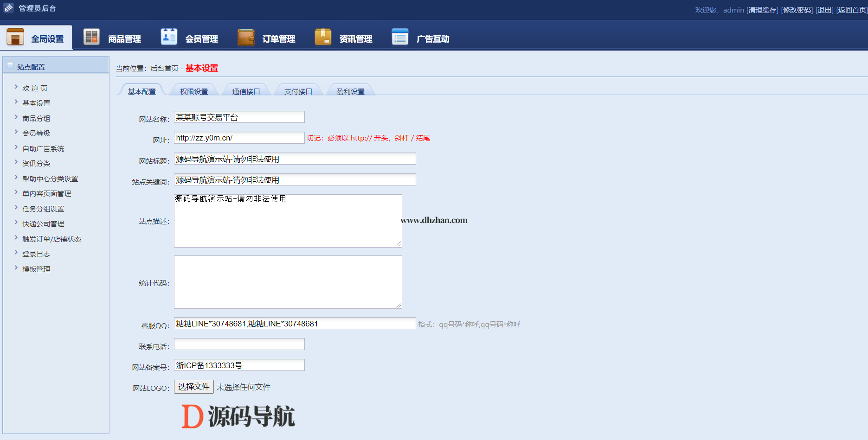Viewport: 868px width, 440px height.
Task: Switch to the 权限设置 tab
Action: pos(194,91)
